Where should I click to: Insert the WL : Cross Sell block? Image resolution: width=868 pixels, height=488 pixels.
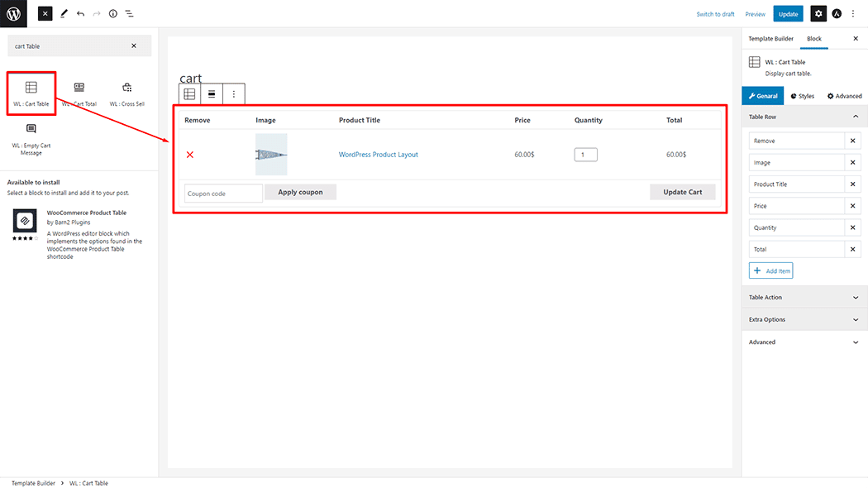[x=126, y=93]
